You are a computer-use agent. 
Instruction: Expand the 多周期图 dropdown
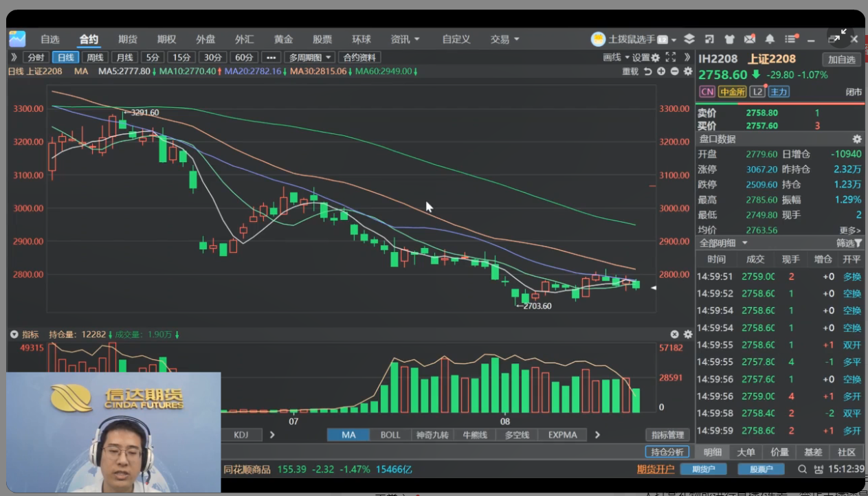tap(310, 58)
